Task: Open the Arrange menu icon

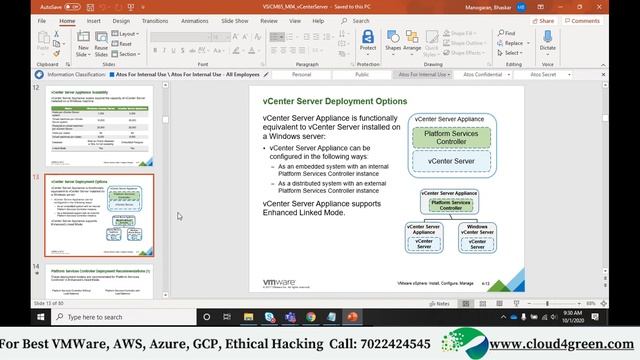Action: [x=412, y=37]
